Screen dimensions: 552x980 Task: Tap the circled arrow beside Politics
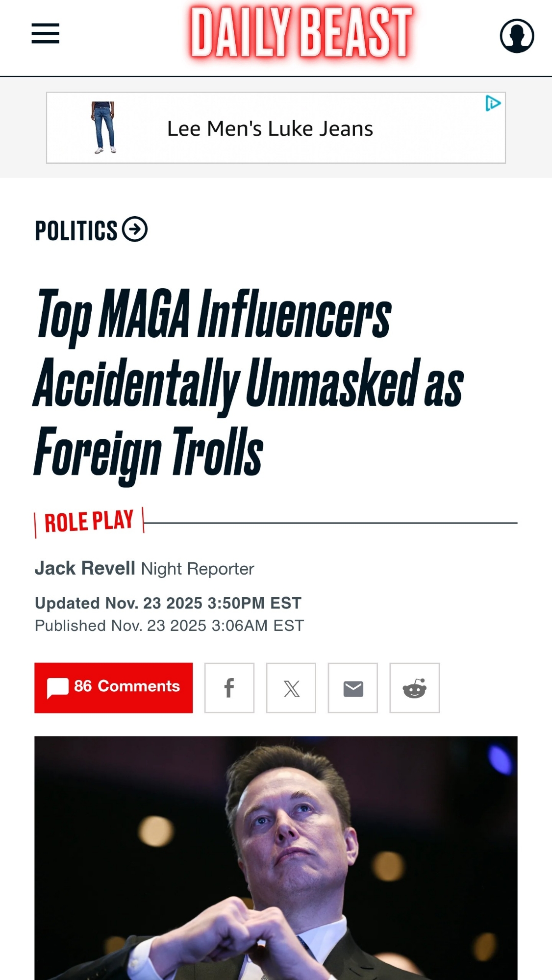pyautogui.click(x=135, y=229)
